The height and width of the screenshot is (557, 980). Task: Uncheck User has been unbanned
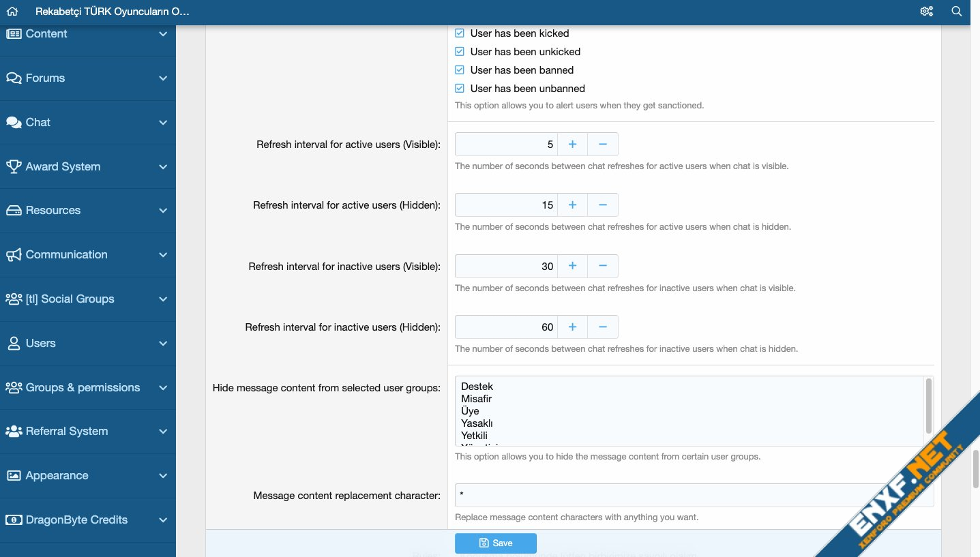[460, 88]
